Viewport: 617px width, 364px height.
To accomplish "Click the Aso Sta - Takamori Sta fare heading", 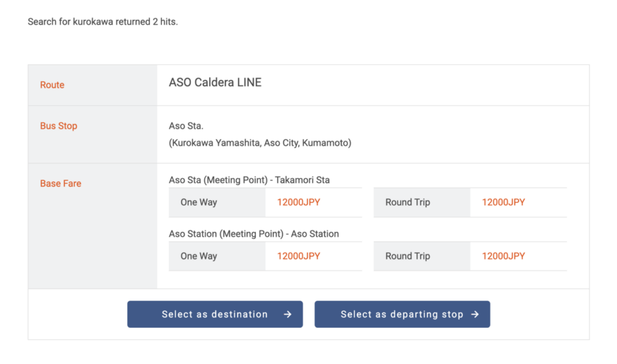I will [249, 180].
